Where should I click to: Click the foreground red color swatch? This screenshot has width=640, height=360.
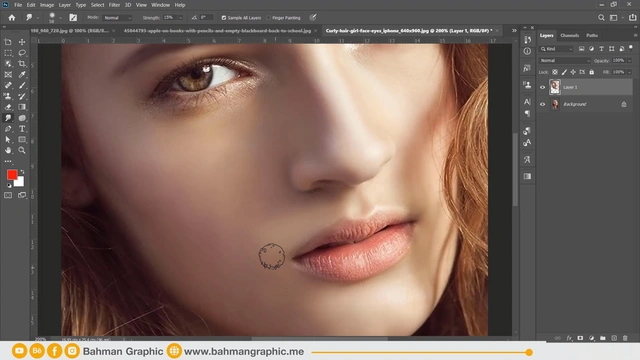pos(12,174)
